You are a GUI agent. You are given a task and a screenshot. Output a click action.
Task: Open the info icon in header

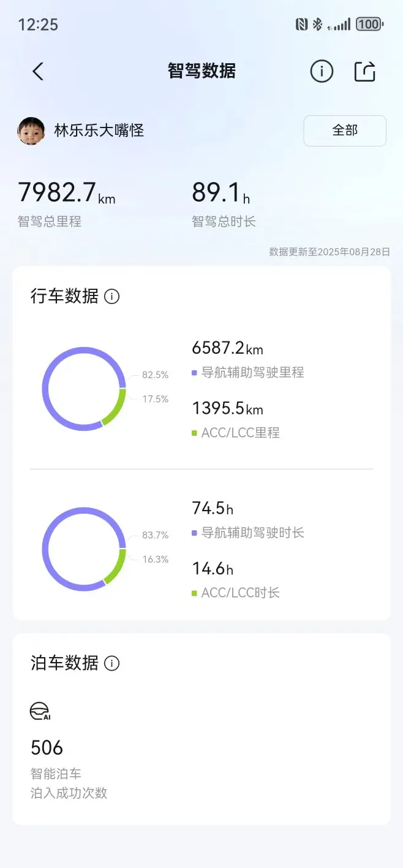tap(322, 72)
